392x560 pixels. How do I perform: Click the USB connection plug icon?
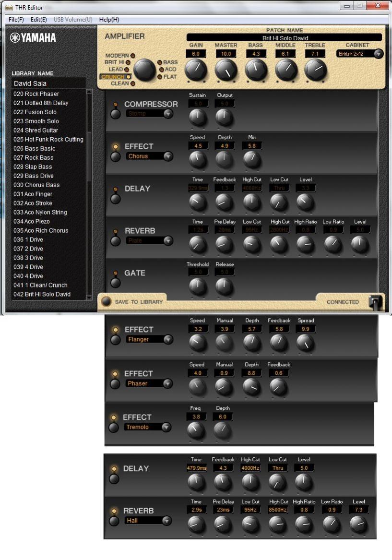(375, 302)
